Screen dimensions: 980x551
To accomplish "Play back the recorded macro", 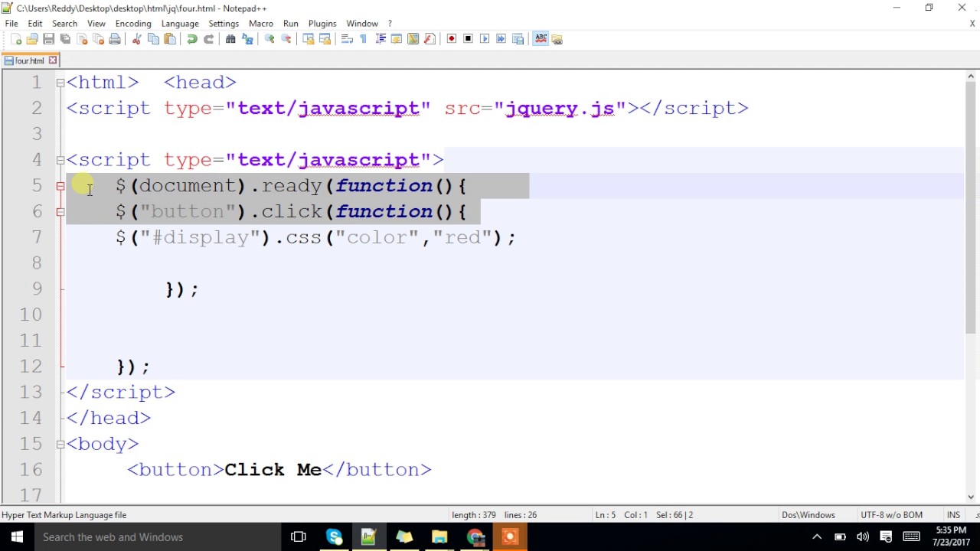I will pyautogui.click(x=485, y=39).
